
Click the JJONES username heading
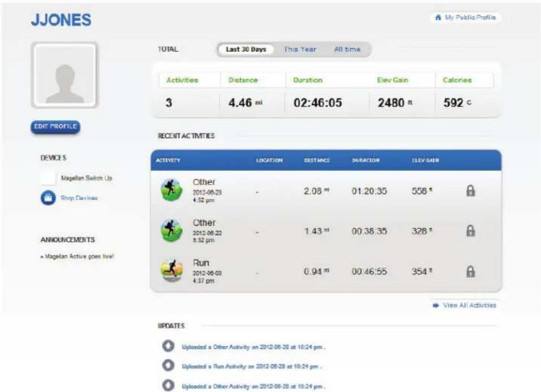(61, 20)
